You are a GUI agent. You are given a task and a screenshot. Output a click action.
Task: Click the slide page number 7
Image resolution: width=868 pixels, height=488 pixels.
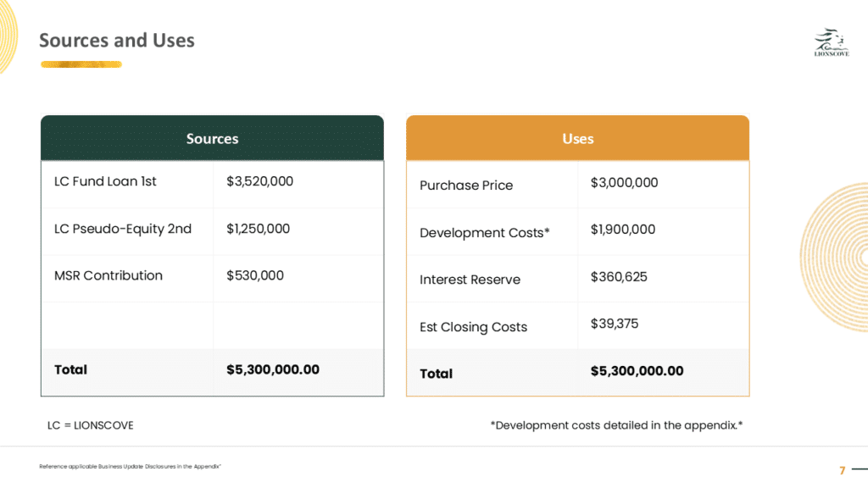coord(843,470)
